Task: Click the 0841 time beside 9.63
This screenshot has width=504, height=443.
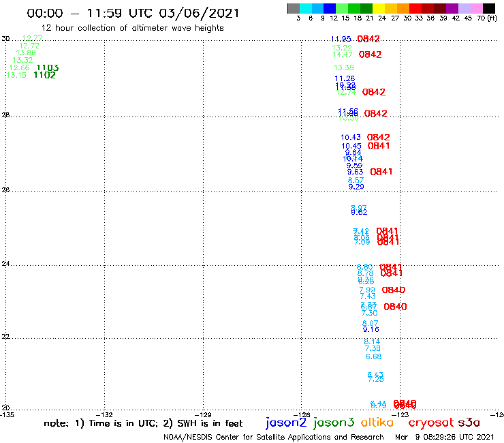Action: [x=381, y=172]
